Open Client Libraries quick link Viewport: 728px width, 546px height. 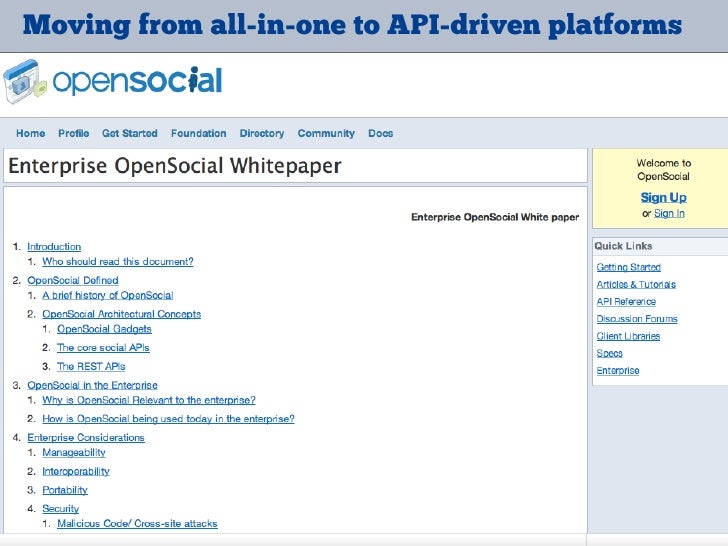point(628,336)
